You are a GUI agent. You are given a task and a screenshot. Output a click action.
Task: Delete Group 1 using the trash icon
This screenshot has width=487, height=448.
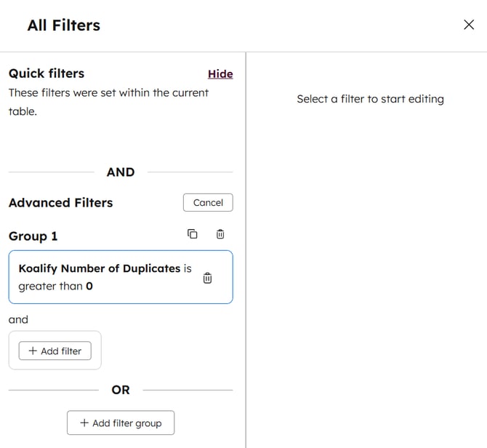[x=220, y=234]
